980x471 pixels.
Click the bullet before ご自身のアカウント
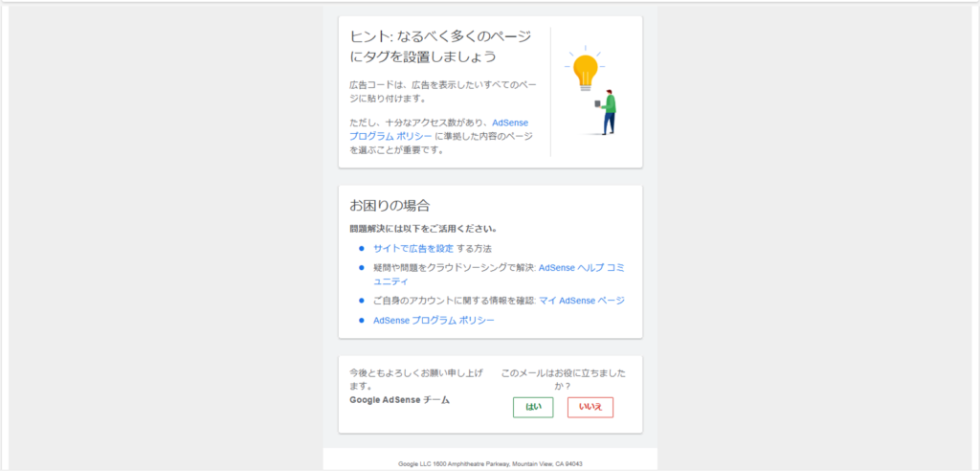pyautogui.click(x=362, y=301)
